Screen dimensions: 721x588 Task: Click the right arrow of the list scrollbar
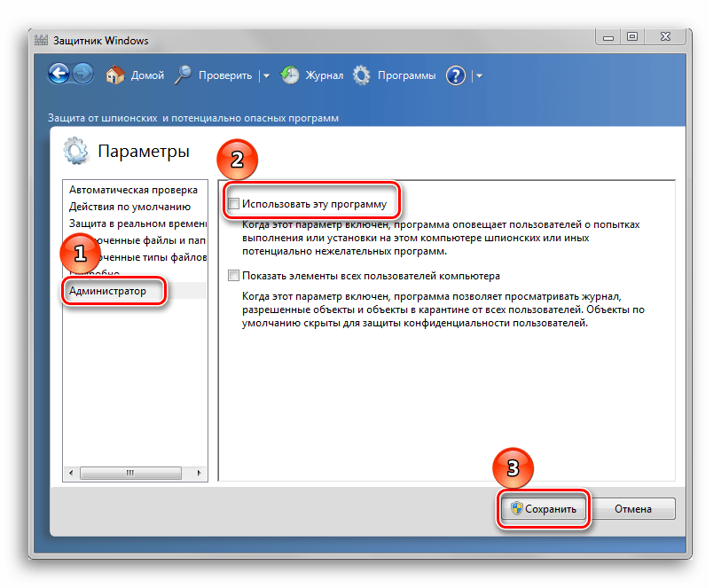[x=200, y=473]
